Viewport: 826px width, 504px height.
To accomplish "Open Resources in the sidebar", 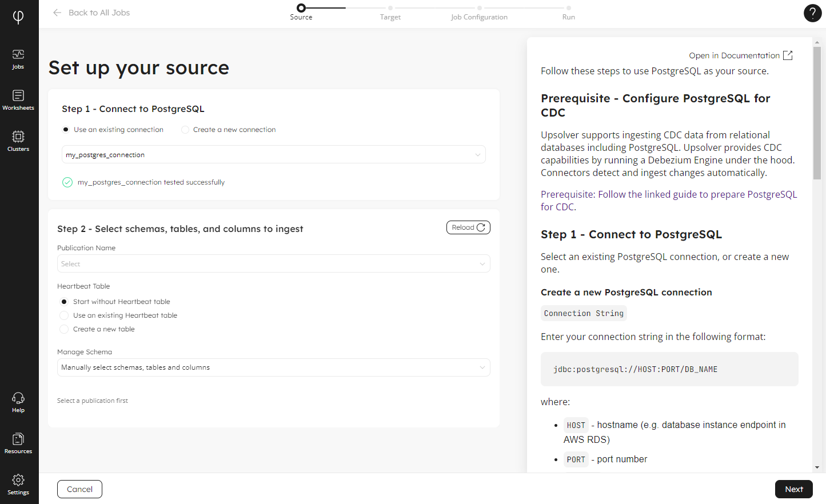I will coord(18,443).
